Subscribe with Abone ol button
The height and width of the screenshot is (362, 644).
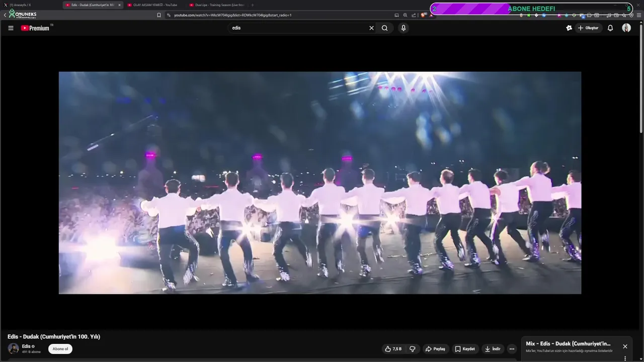(x=60, y=349)
